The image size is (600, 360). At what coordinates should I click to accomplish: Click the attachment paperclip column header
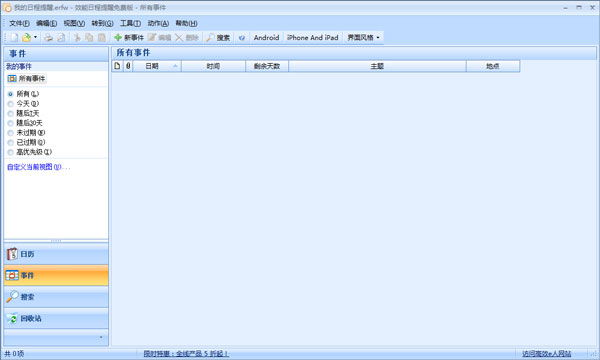tap(128, 66)
